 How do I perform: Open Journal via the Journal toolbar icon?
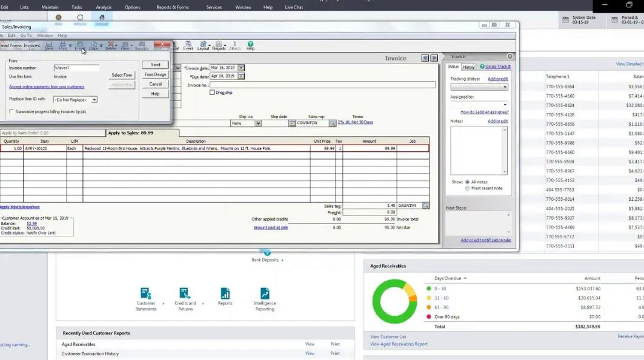pos(176,47)
